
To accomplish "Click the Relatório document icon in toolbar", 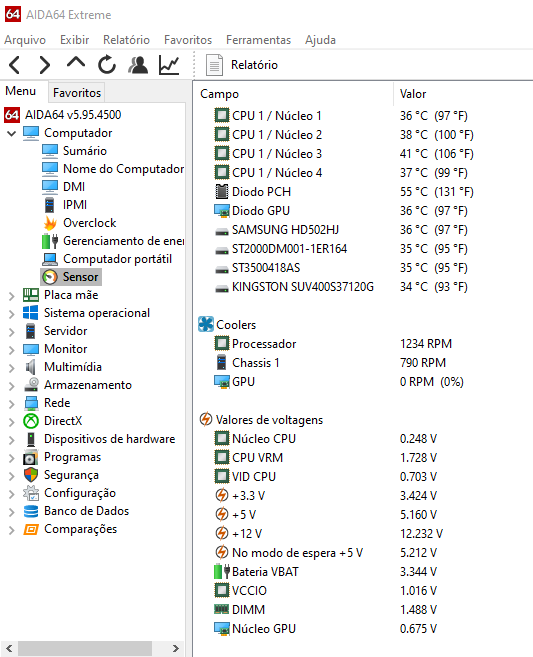I will 214,65.
